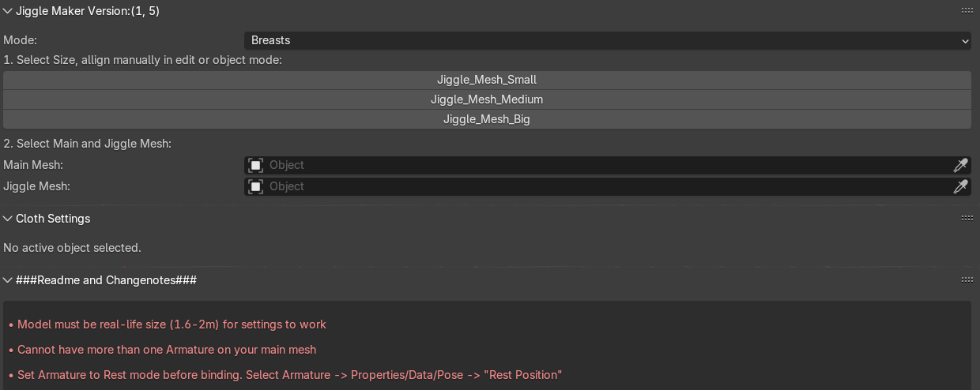Click the real-life size model note
The height and width of the screenshot is (390, 980).
point(171,324)
